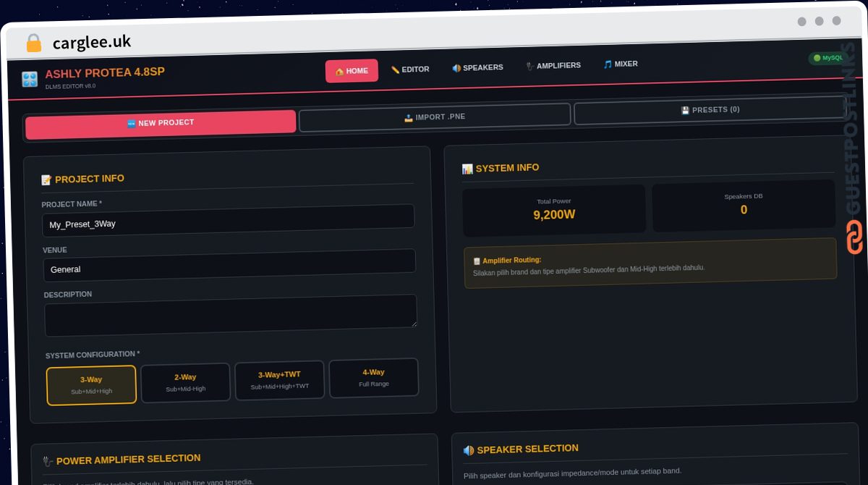Screen dimensions: 868x485
Task: Click the Project Name input field
Action: pyautogui.click(x=229, y=221)
